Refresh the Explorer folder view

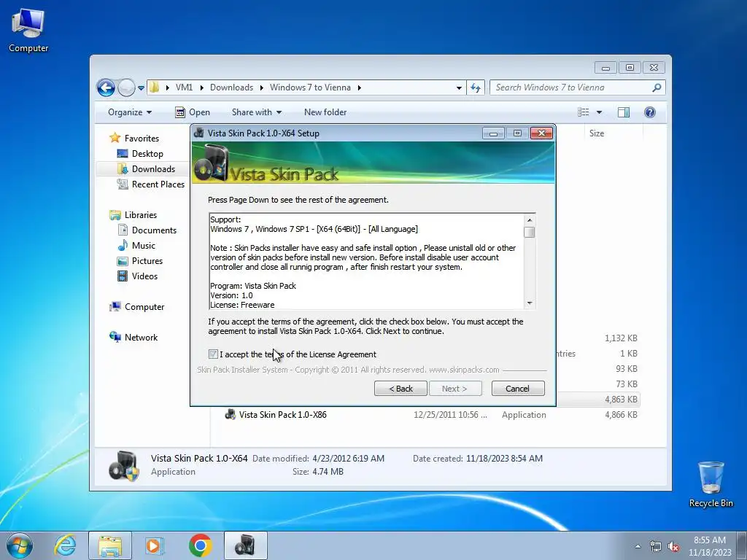[476, 87]
